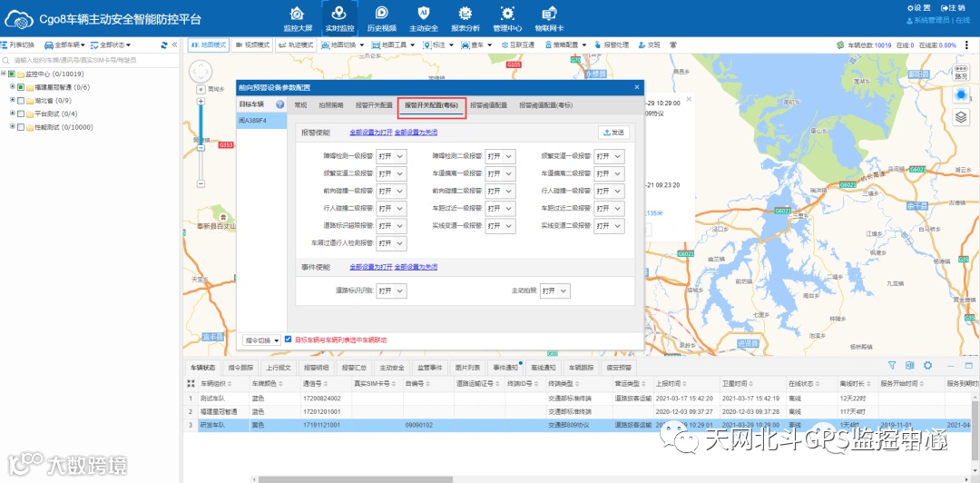980x483 pixels.
Task: Click the map layers stack icon
Action: 961,117
